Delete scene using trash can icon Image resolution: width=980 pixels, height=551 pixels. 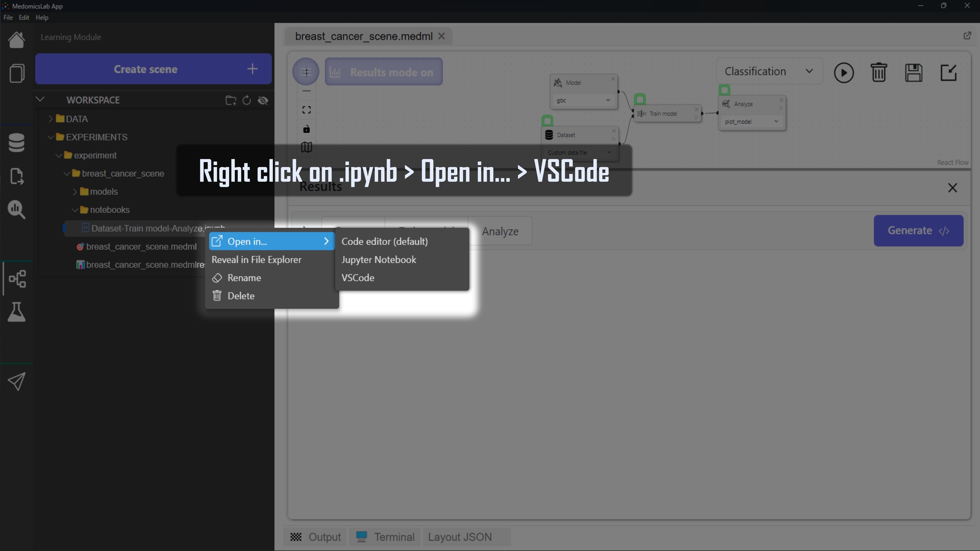coord(878,73)
